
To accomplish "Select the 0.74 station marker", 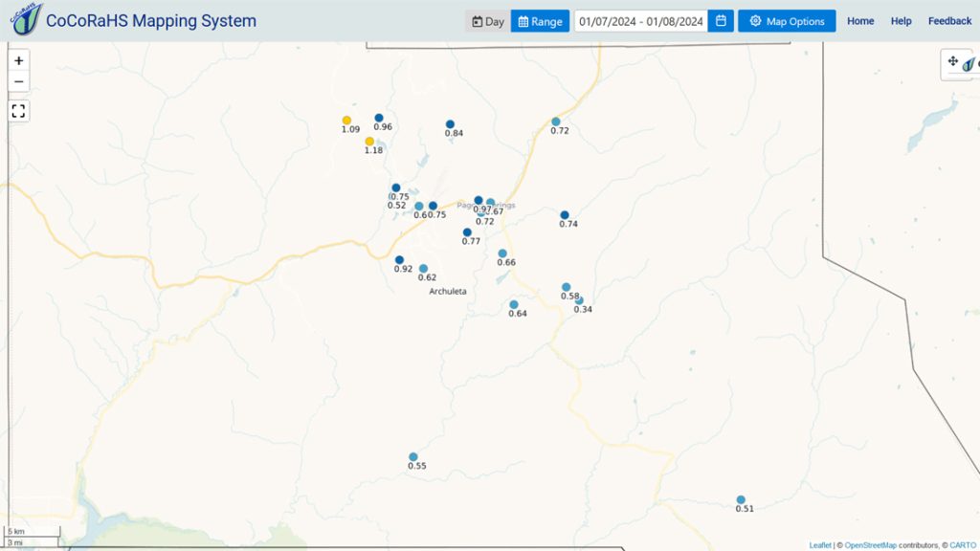I will [565, 215].
